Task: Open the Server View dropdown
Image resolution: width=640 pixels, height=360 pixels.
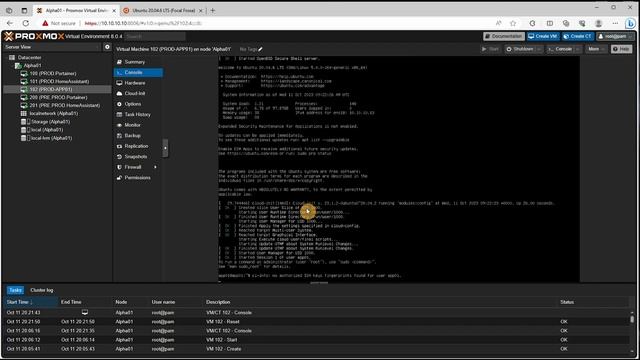Action: [x=51, y=47]
